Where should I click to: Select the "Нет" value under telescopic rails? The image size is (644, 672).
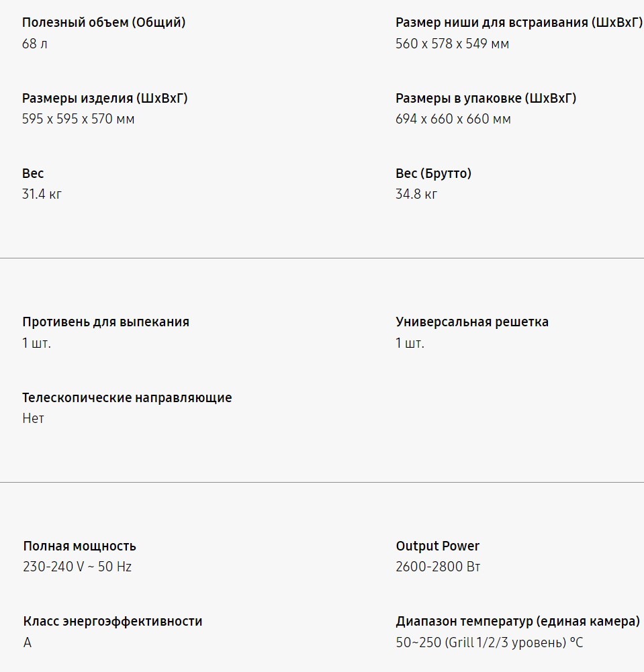(33, 419)
